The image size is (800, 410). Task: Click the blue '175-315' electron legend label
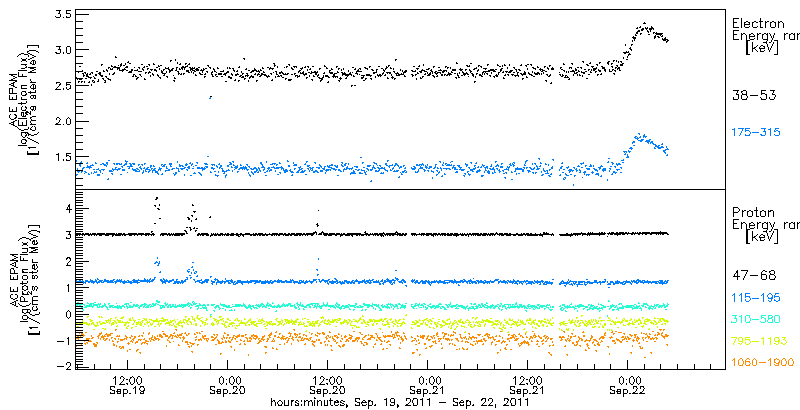756,133
